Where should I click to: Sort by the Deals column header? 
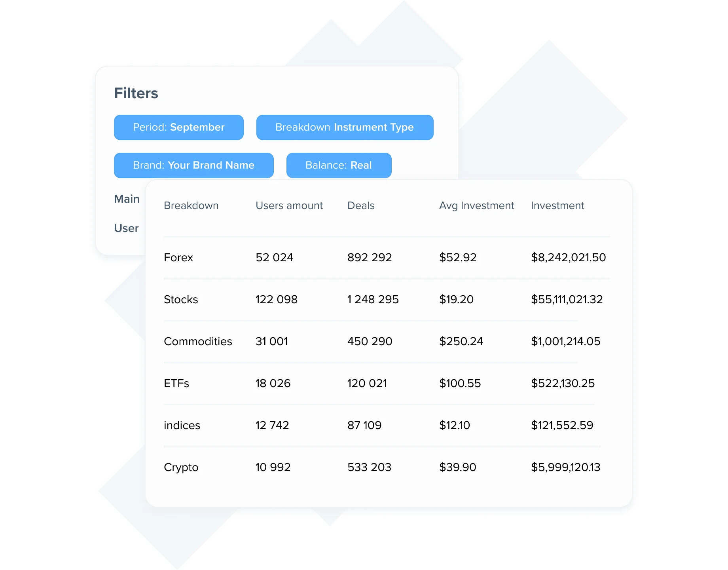(361, 205)
